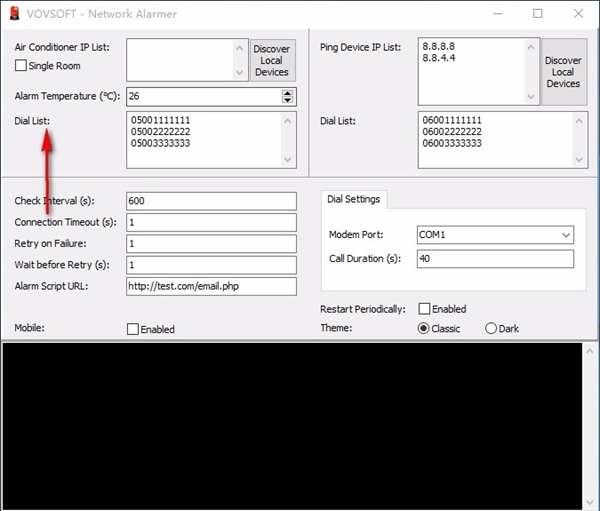Select 06002222222 in the right Dial List
Screen dimensions: 600x511
[x=452, y=132]
